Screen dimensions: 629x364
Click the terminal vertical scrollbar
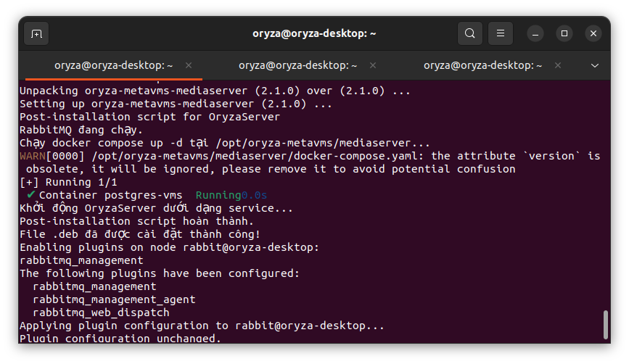pos(605,325)
